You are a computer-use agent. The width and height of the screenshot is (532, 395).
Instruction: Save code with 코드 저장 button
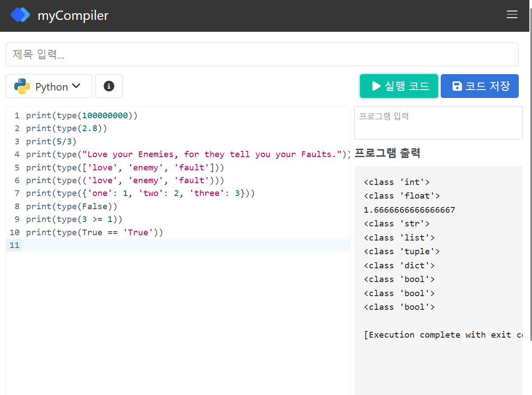coord(480,86)
